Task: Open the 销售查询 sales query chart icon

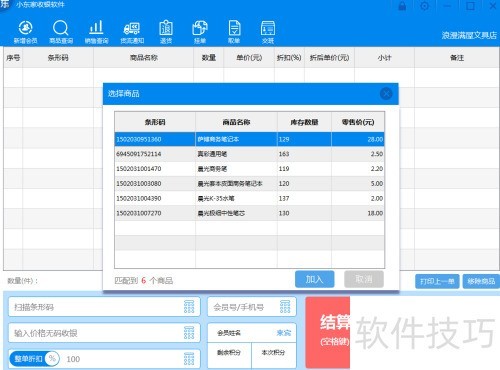Action: click(x=96, y=32)
